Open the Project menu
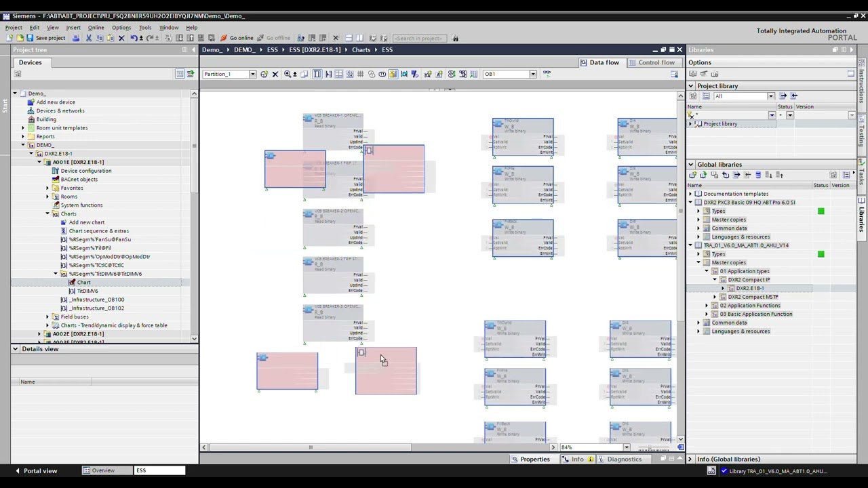Screen dimensions: 868x488 coord(14,28)
